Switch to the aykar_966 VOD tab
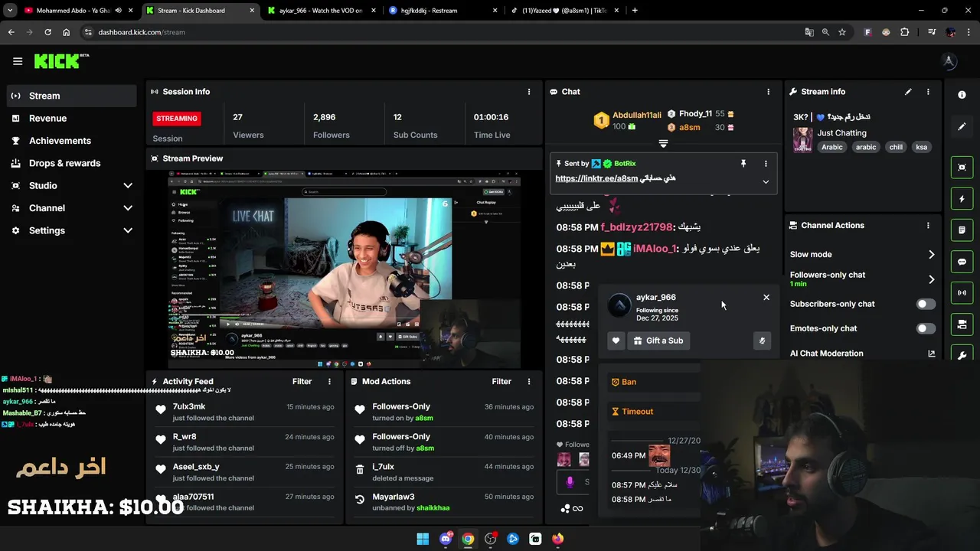The width and height of the screenshot is (980, 551). coord(322,11)
